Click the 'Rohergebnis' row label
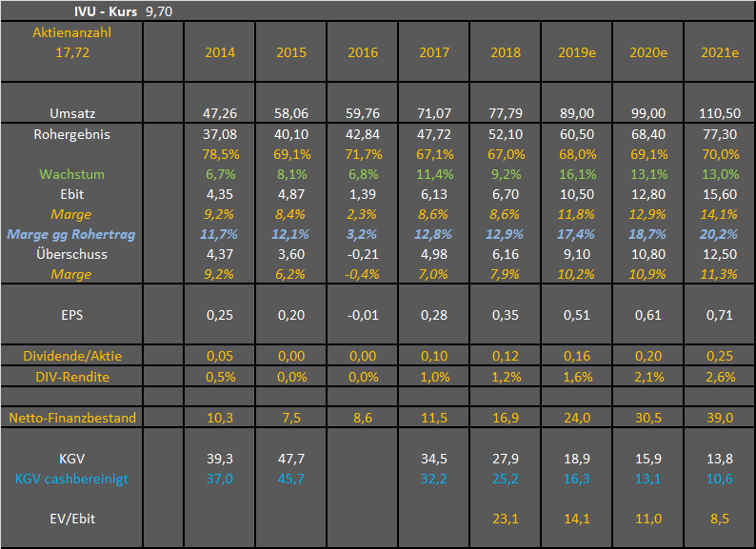Image resolution: width=756 pixels, height=549 pixels. point(71,134)
